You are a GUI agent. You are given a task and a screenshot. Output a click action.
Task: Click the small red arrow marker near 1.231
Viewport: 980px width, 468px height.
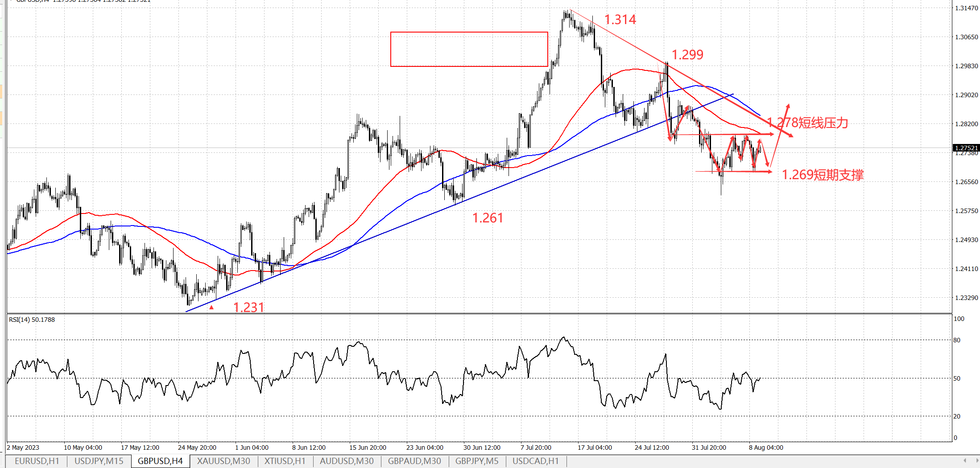(x=211, y=307)
